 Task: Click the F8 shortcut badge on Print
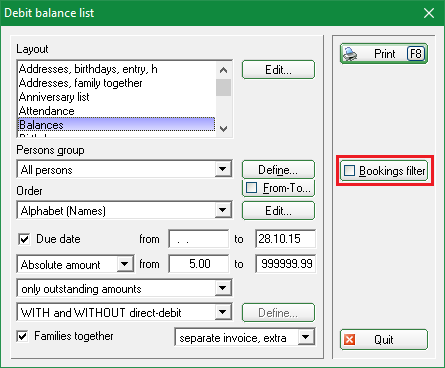tap(415, 54)
